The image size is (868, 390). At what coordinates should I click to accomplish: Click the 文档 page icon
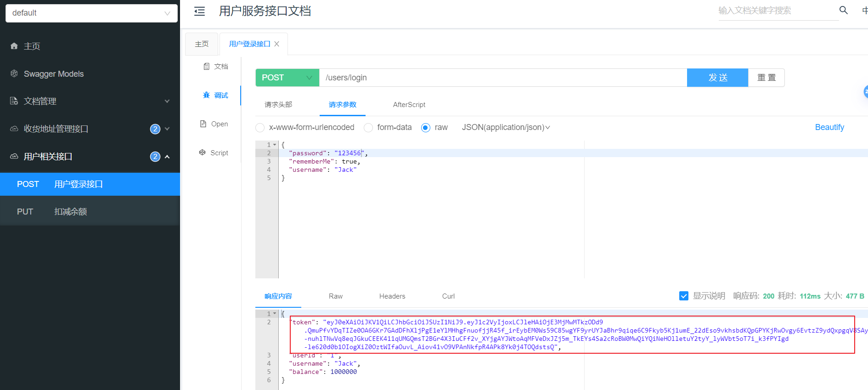tap(207, 67)
